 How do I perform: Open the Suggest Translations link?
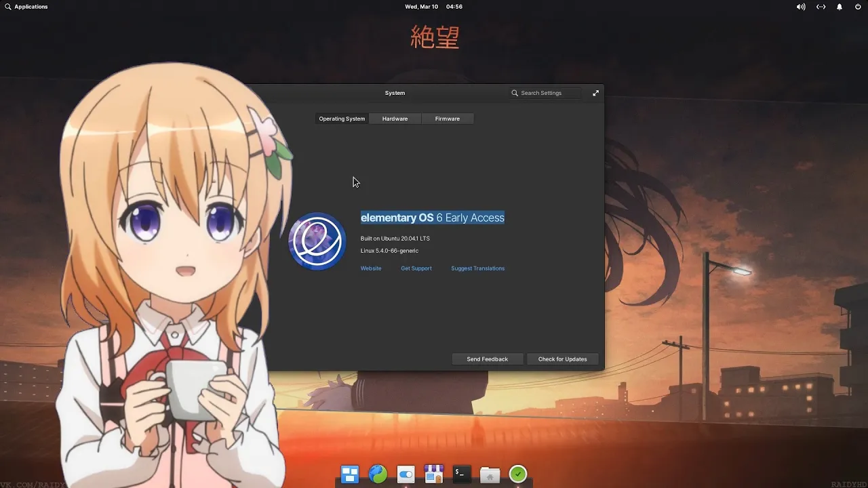[478, 268]
